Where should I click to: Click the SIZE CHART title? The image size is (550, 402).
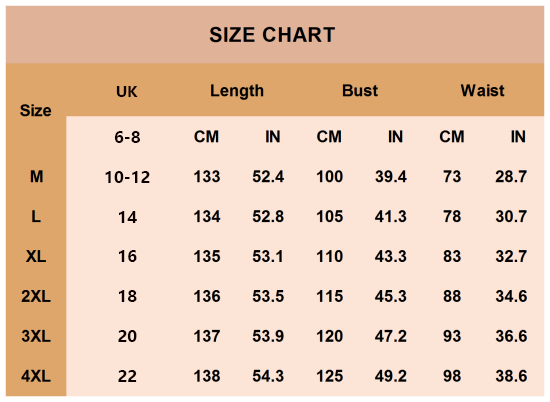(272, 35)
